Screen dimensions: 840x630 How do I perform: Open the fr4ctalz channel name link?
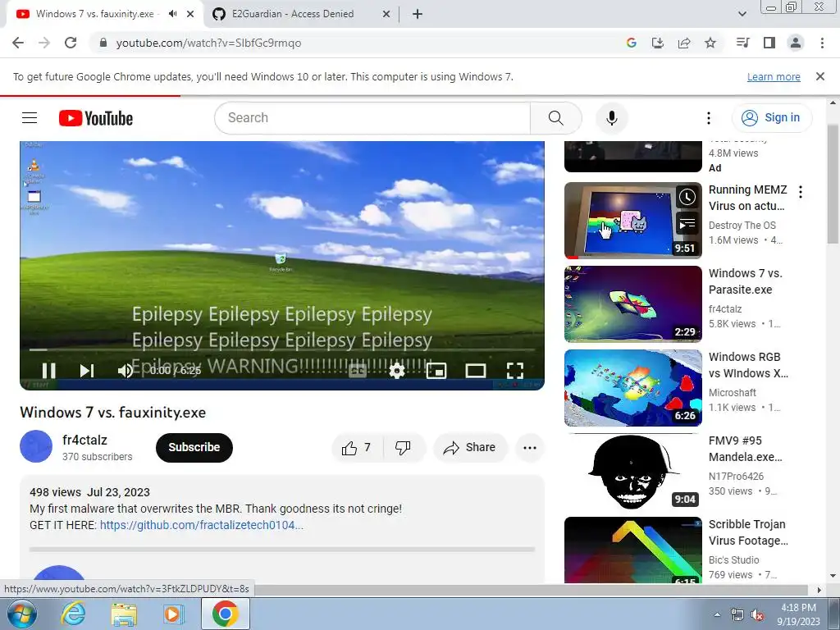tap(84, 440)
